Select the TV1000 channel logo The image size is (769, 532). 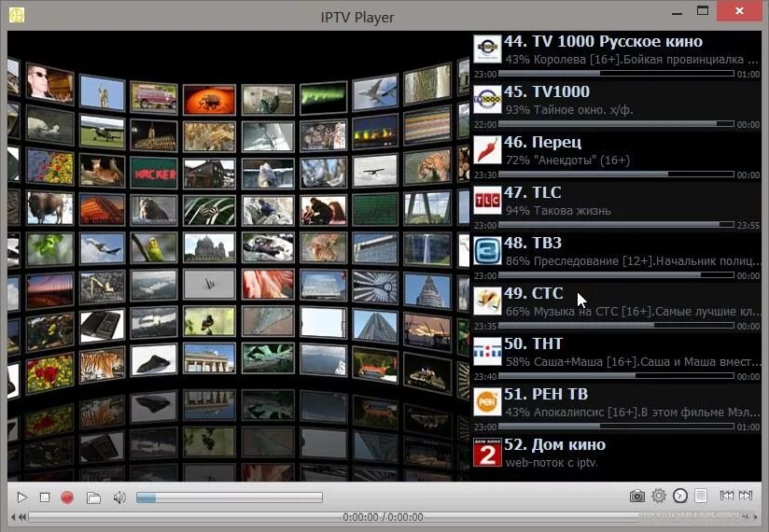[487, 99]
